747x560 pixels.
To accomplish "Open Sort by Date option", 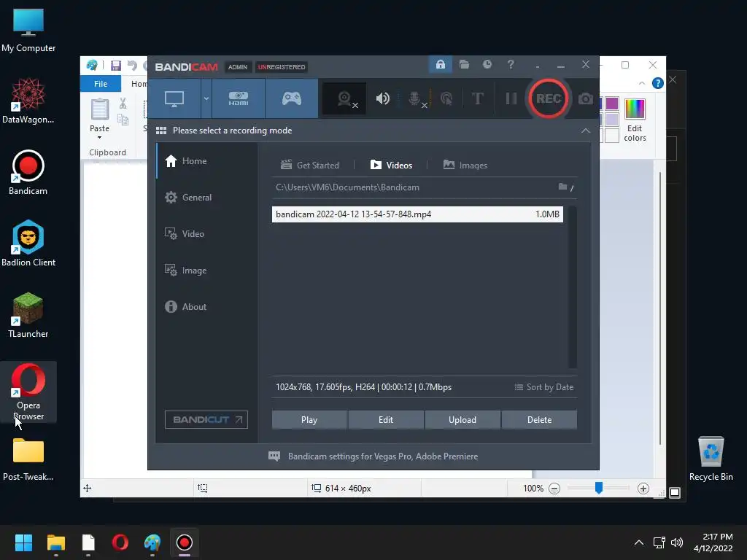I will coord(544,387).
